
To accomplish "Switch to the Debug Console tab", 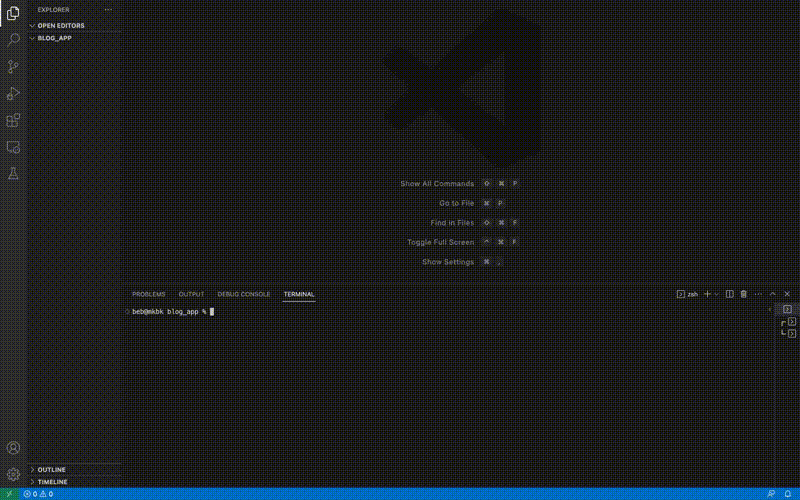I will [x=244, y=294].
